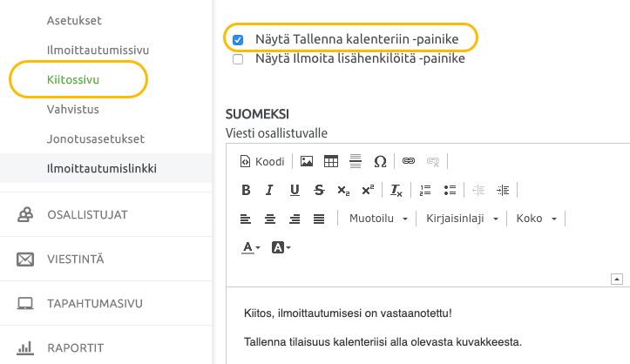Click the line 'Tallenna tilaisuus kalenteriisi alla olevasta kuvakkeesta.'
The height and width of the screenshot is (364, 630).
tap(383, 342)
